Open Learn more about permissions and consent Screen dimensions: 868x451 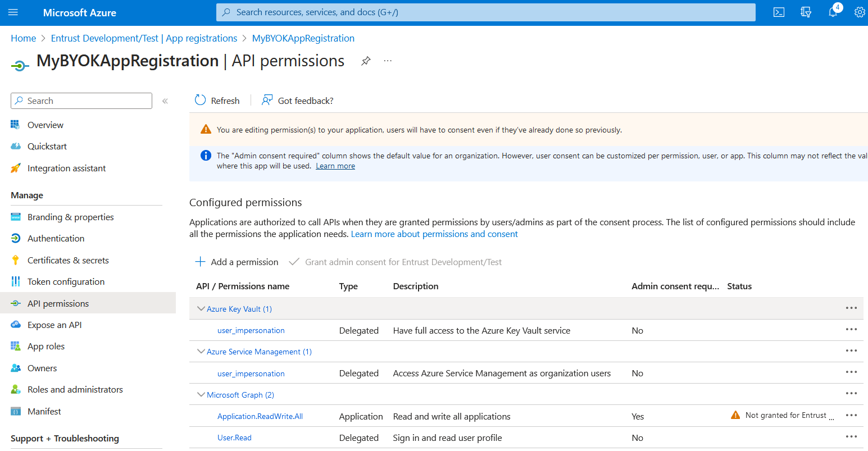[434, 234]
